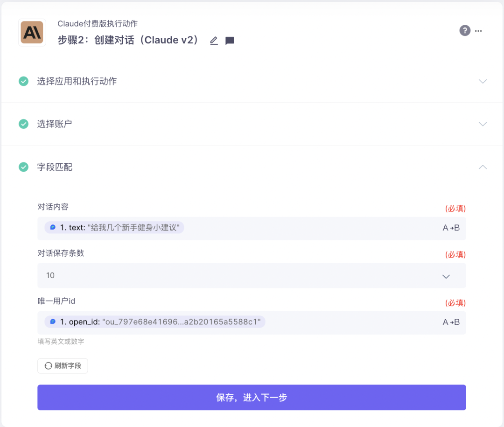Screen dimensions: 504x427
Task: Collapse the 字段匹配 section chevron
Action: coord(483,167)
